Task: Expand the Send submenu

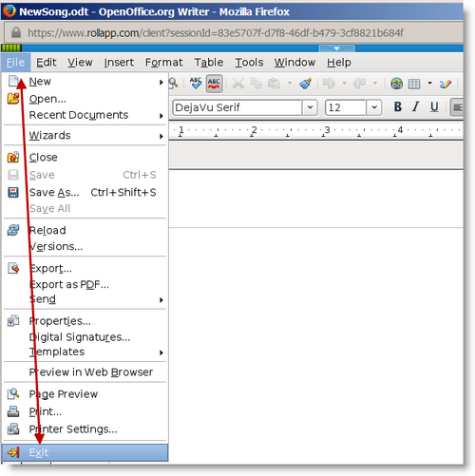Action: point(85,299)
